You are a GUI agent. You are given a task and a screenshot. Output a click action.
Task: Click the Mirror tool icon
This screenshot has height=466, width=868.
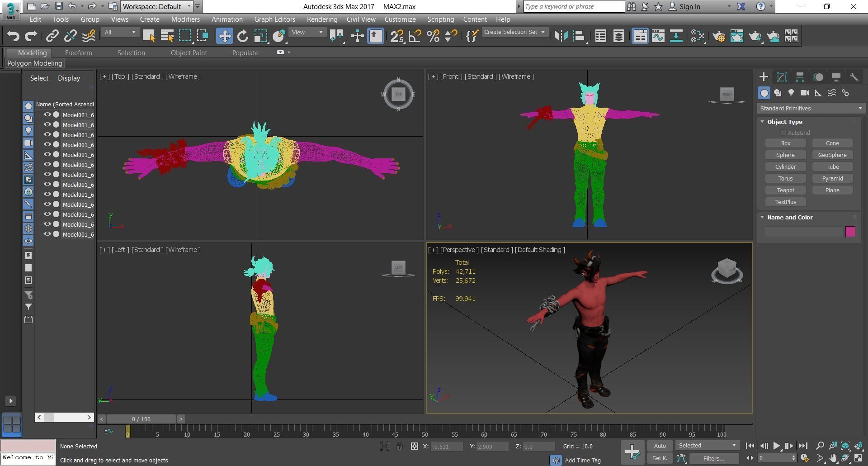561,36
